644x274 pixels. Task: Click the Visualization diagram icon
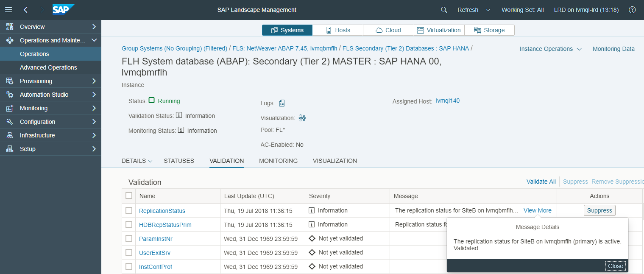[x=302, y=118]
